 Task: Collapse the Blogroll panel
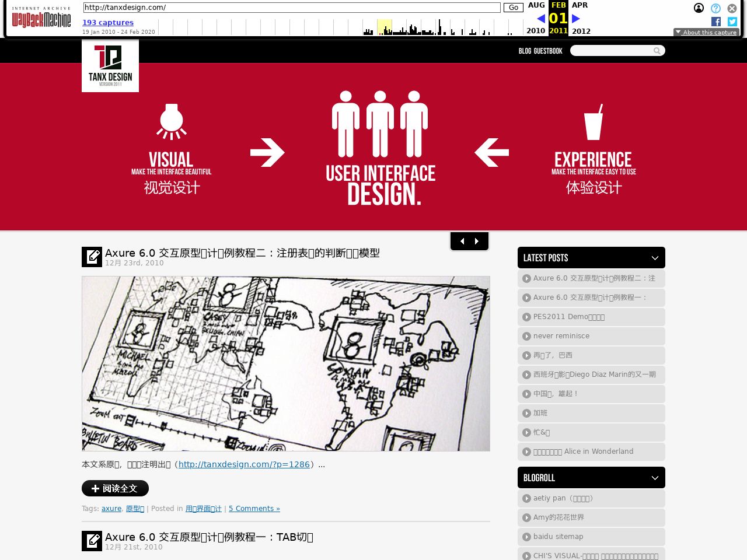click(655, 478)
